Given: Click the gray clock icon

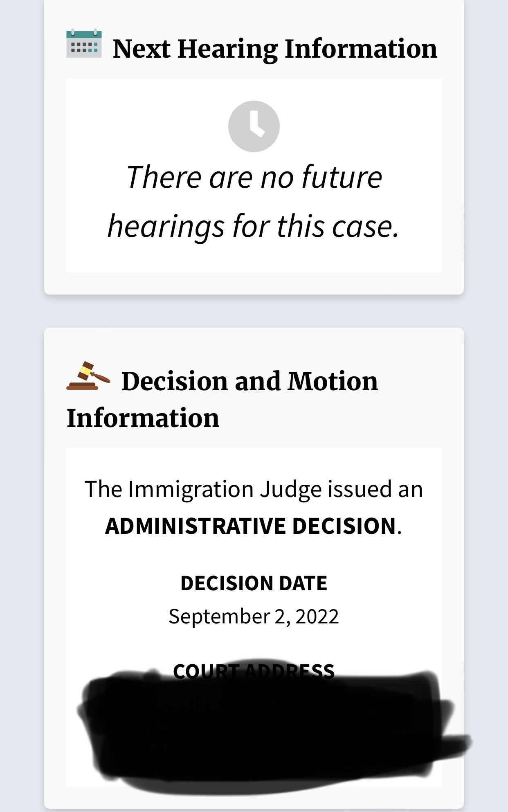Looking at the screenshot, I should (254, 126).
